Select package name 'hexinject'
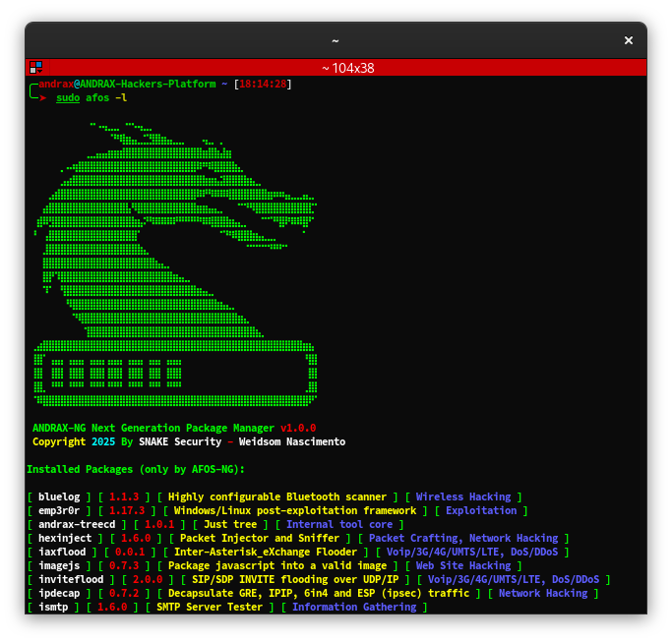Viewport: 672px width, 642px height. click(x=65, y=538)
